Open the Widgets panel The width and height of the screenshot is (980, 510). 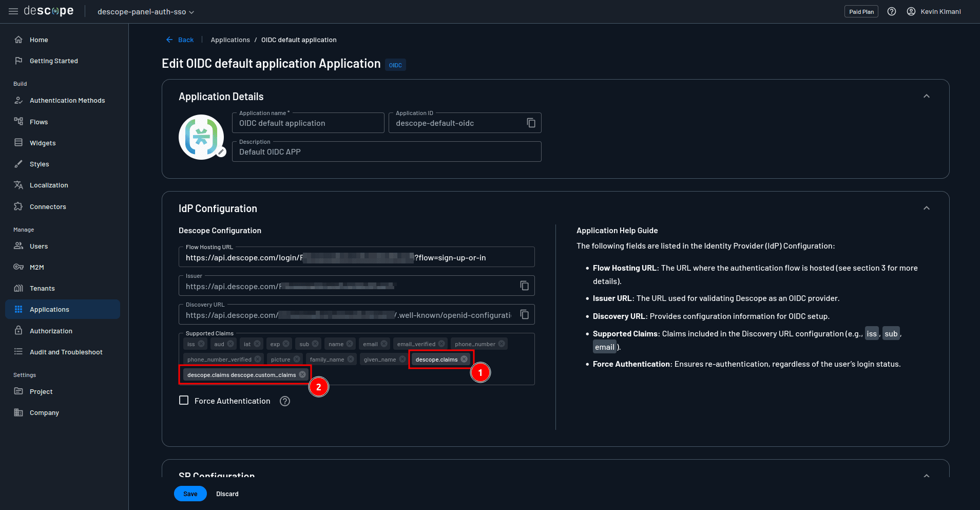click(43, 143)
